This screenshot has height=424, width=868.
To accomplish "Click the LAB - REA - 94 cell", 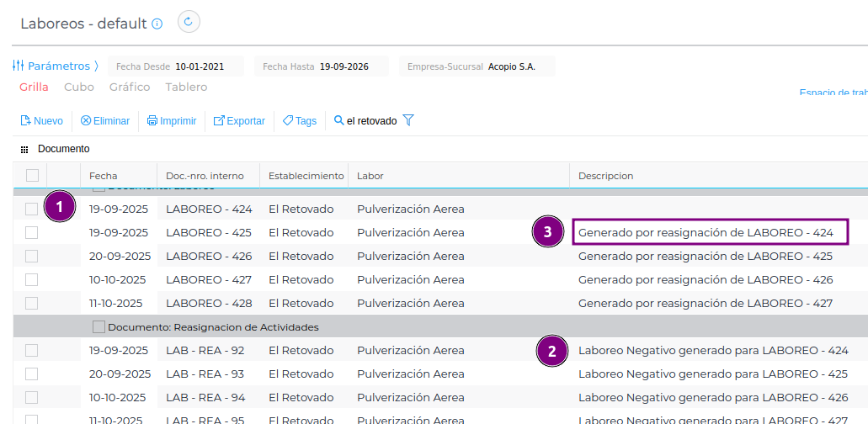I will click(x=205, y=397).
